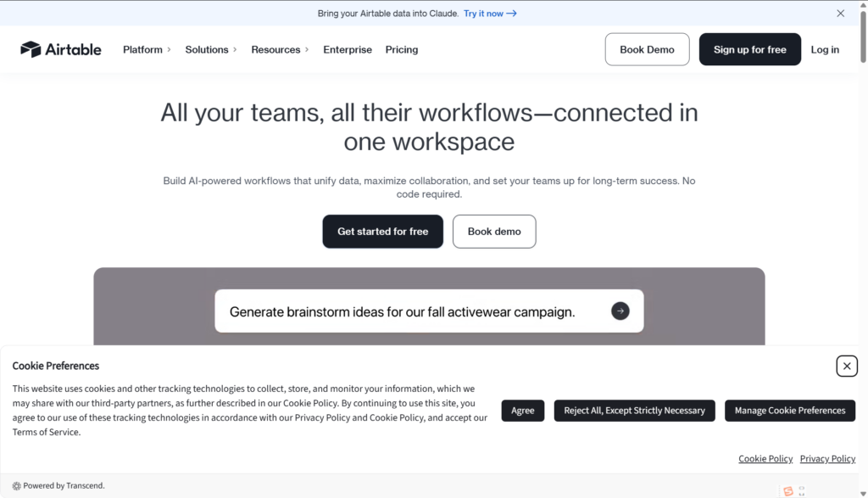Open the Enterprise page
Screen dimensions: 868x498
(x=348, y=49)
